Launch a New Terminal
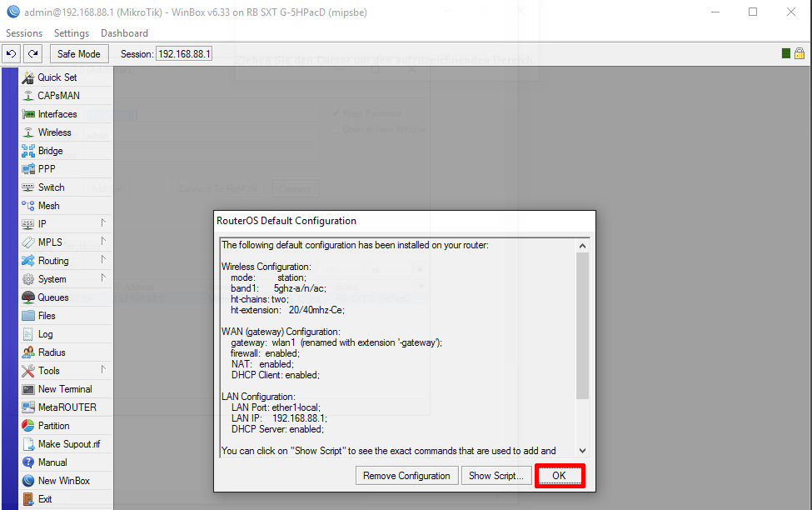Viewport: 812px width, 510px height. (x=66, y=389)
